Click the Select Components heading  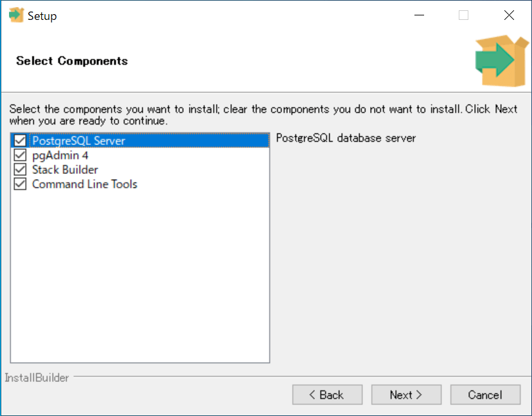pos(72,61)
